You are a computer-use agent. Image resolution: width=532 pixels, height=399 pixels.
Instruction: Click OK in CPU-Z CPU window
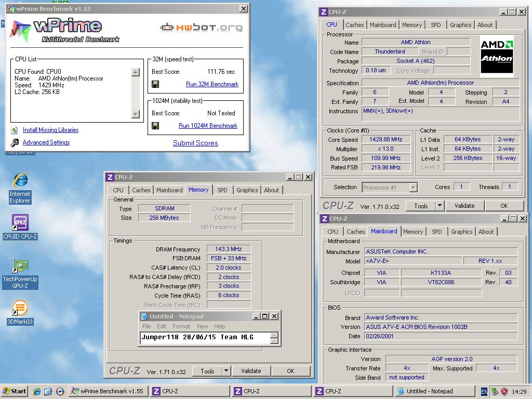(504, 206)
